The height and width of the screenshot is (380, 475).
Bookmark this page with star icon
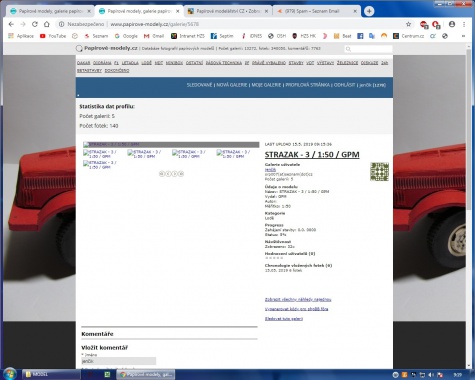[408, 24]
